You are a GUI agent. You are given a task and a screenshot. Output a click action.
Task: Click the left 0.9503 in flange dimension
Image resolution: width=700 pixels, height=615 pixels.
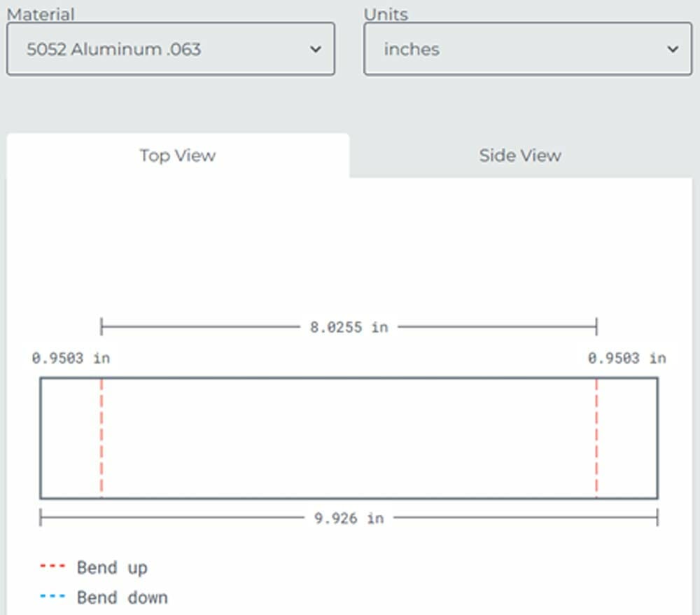[70, 358]
